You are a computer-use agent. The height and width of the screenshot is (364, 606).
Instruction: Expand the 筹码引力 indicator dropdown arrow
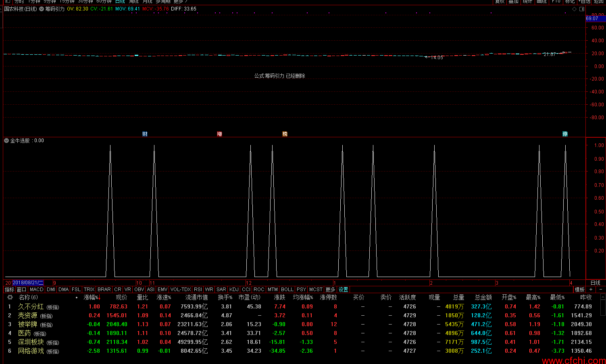pos(42,9)
